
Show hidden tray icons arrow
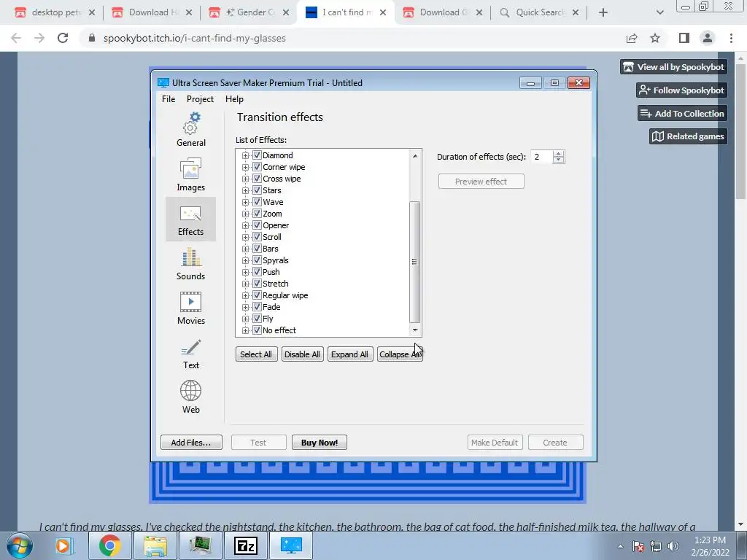620,546
